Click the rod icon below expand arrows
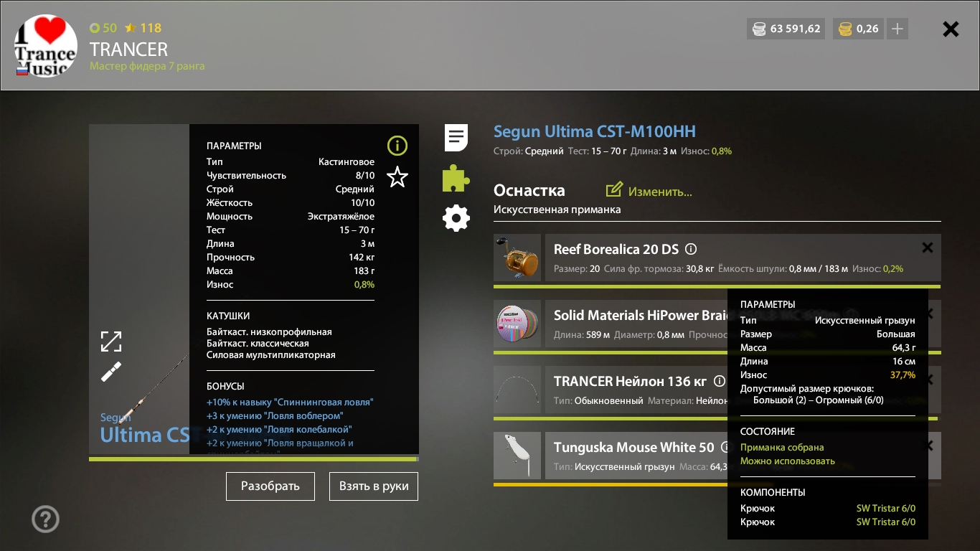 (x=111, y=372)
